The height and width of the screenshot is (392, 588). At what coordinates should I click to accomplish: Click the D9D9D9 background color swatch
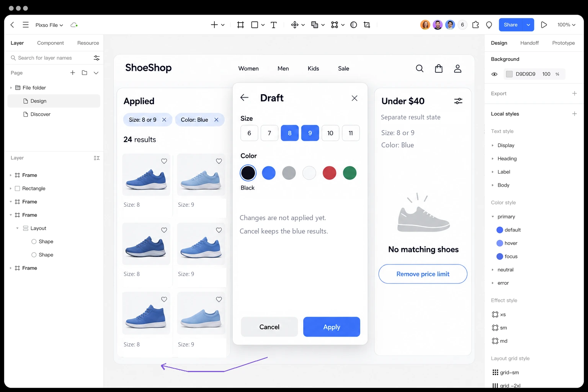[509, 74]
